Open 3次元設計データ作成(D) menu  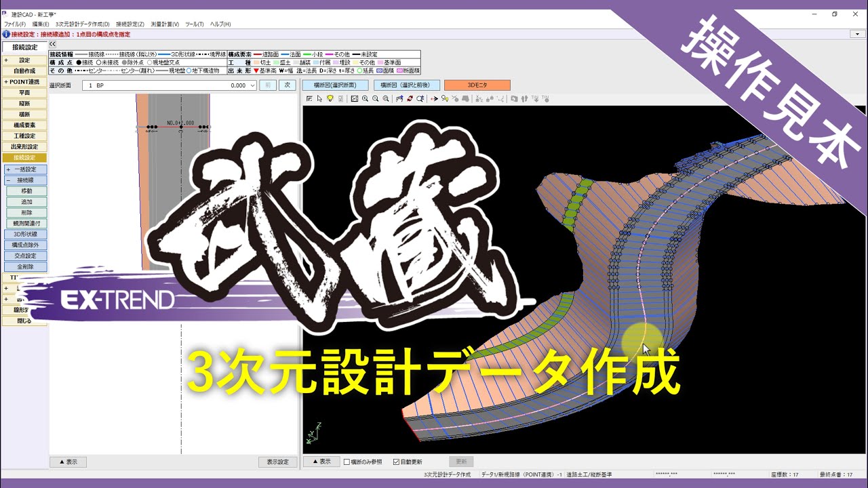coord(83,24)
